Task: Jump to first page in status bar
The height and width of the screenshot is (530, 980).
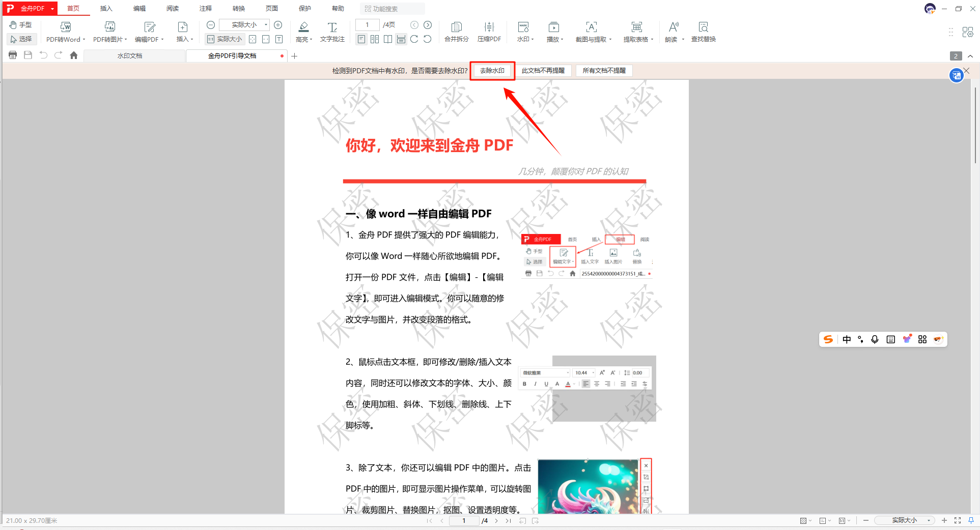Action: click(x=429, y=521)
